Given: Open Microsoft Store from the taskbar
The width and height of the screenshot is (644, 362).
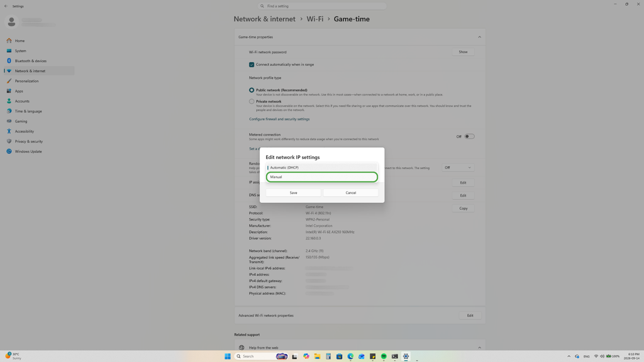Looking at the screenshot, I should click(x=339, y=356).
